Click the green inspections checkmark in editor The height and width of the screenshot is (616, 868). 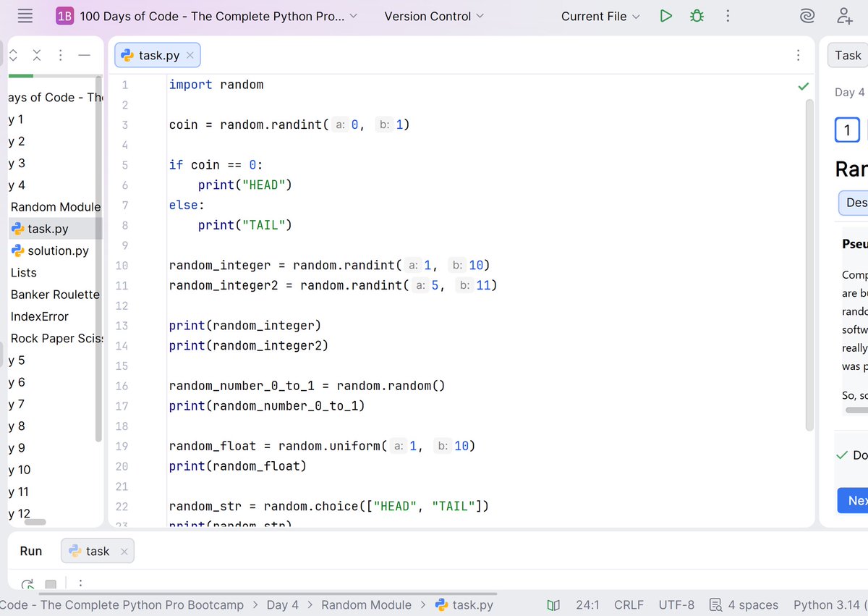click(x=803, y=86)
